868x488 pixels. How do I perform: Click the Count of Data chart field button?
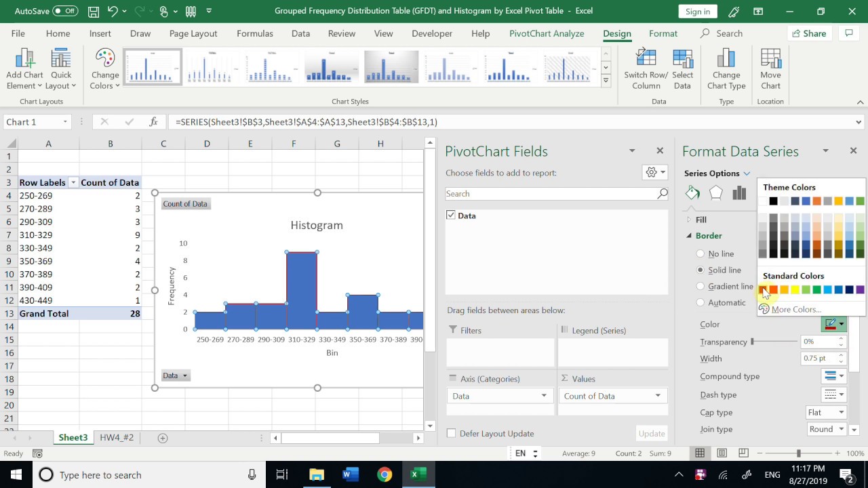pyautogui.click(x=185, y=203)
